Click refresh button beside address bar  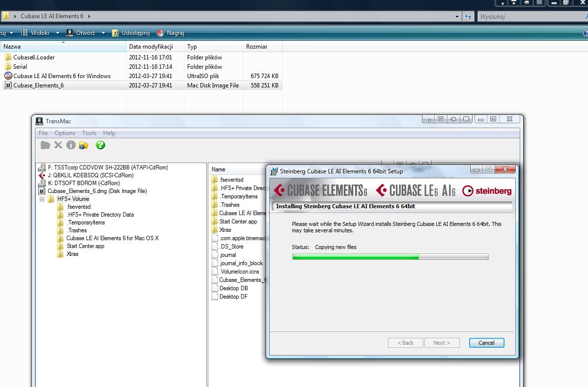click(x=468, y=17)
